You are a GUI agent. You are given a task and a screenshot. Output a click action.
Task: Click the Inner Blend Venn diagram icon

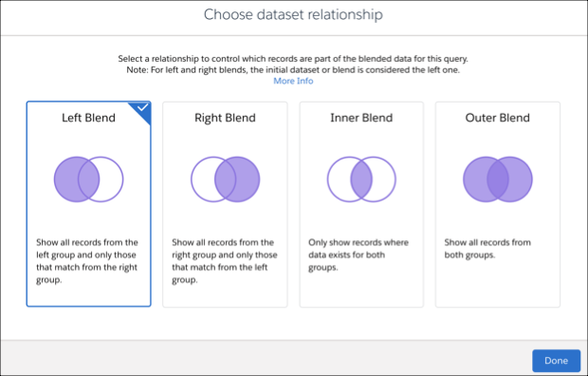tap(361, 179)
